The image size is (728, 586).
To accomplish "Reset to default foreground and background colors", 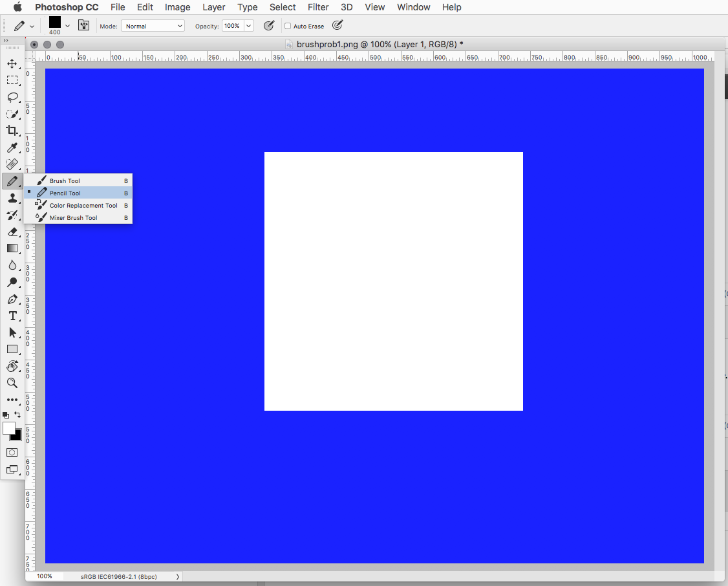I will tap(6, 415).
